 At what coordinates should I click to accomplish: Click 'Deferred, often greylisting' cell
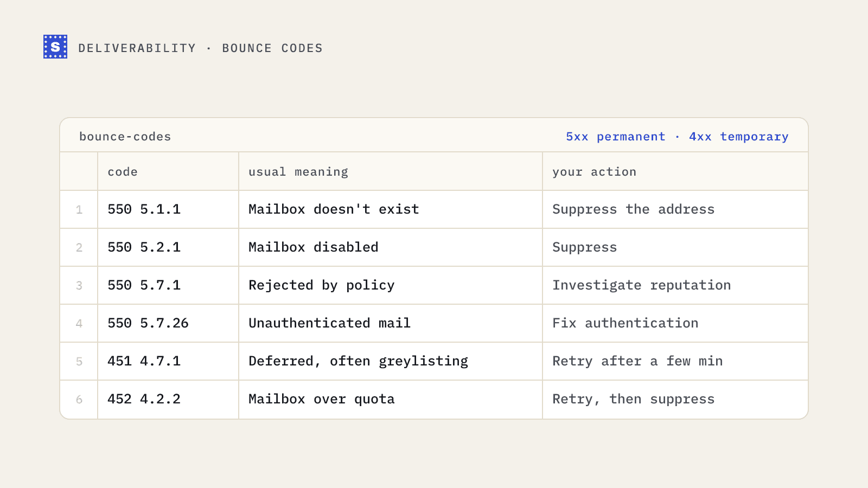(x=391, y=361)
